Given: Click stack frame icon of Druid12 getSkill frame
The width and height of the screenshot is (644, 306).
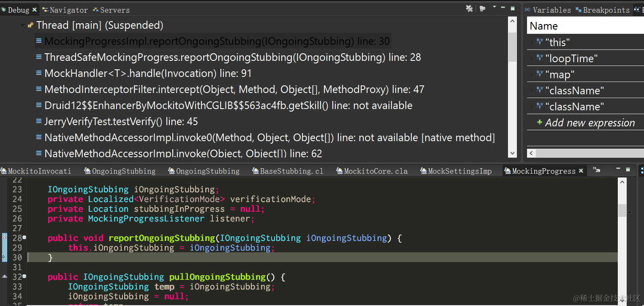Looking at the screenshot, I should point(39,105).
